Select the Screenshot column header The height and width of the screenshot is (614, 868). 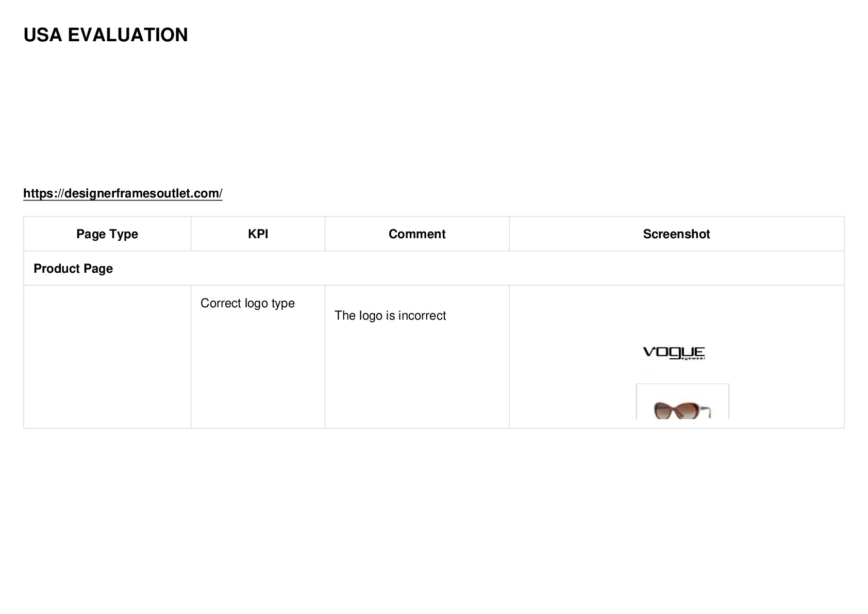676,234
